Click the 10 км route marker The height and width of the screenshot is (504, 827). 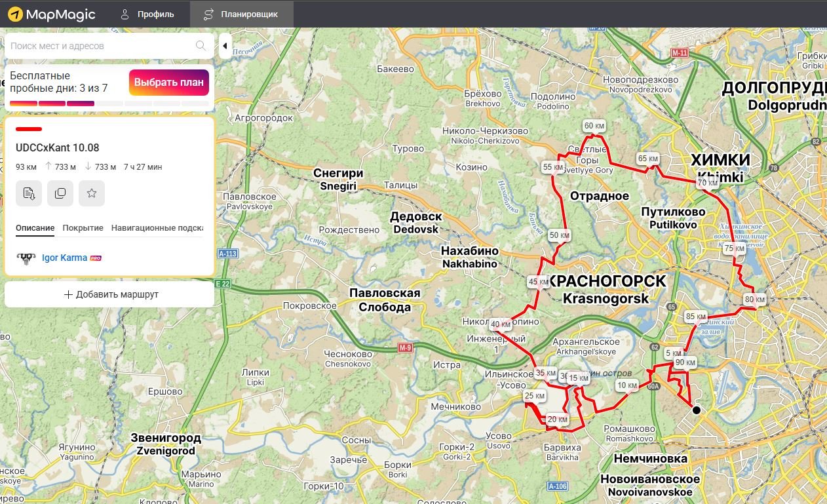(627, 385)
